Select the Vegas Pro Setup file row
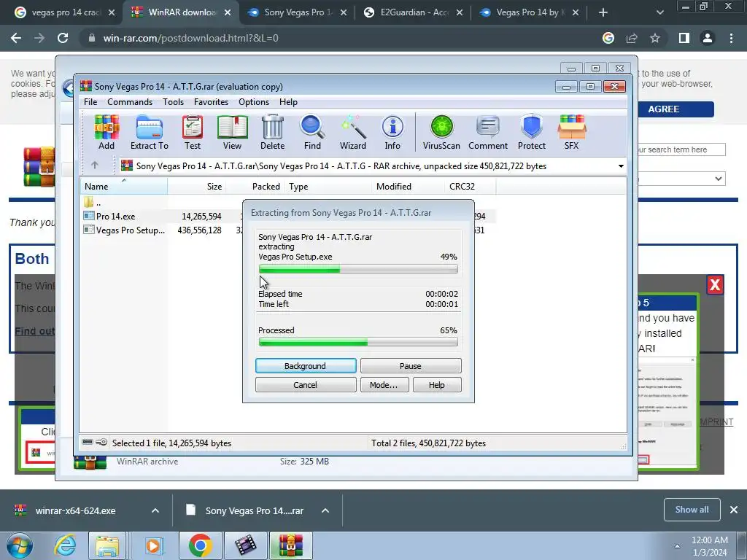This screenshot has width=747, height=560. [x=289, y=230]
